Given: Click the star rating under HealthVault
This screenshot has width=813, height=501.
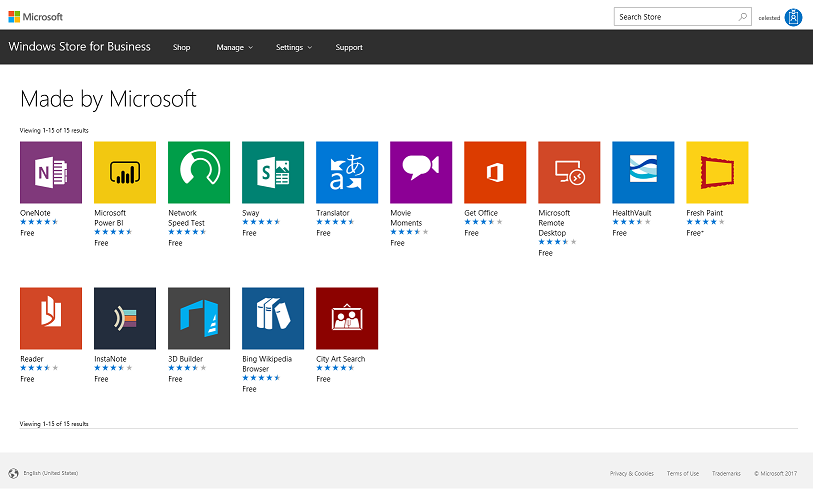Looking at the screenshot, I should click(x=632, y=222).
